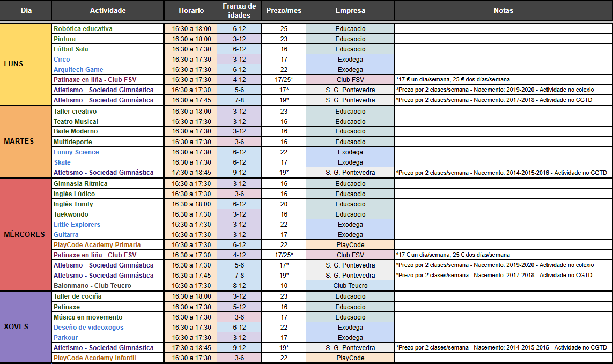Click the Taekwondo activity cell
The image size is (613, 364).
point(107,214)
